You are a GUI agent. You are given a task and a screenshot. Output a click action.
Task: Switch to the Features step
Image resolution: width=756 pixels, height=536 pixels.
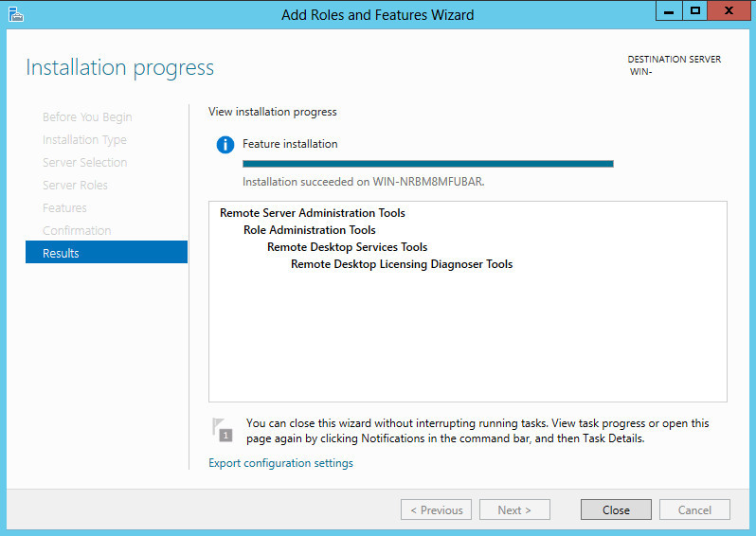64,207
